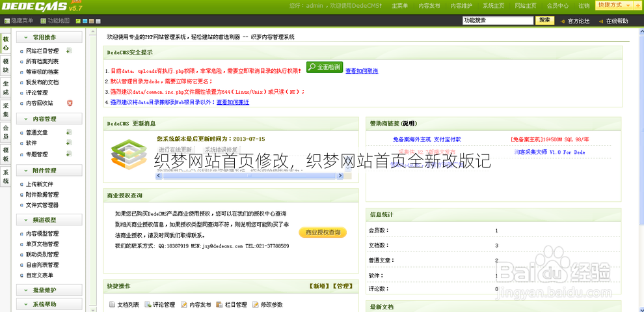Open the 查看如何搬迁 link
The width and height of the screenshot is (644, 312).
coord(233,102)
